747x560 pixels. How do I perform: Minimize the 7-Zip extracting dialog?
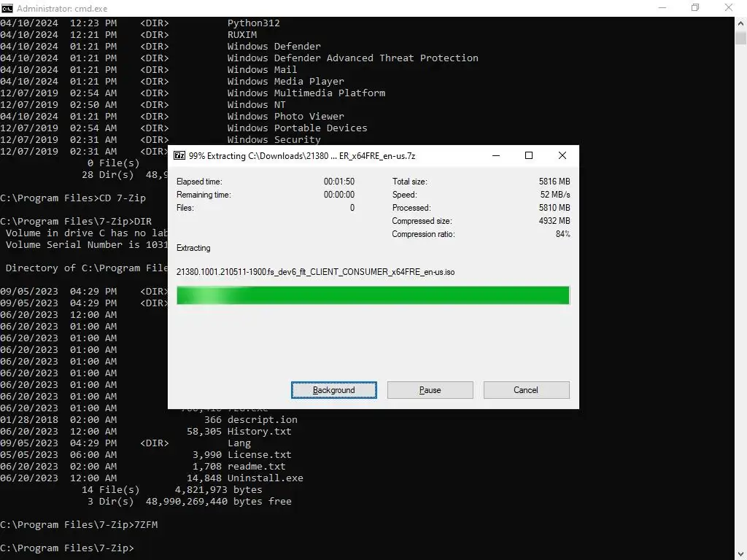(496, 156)
